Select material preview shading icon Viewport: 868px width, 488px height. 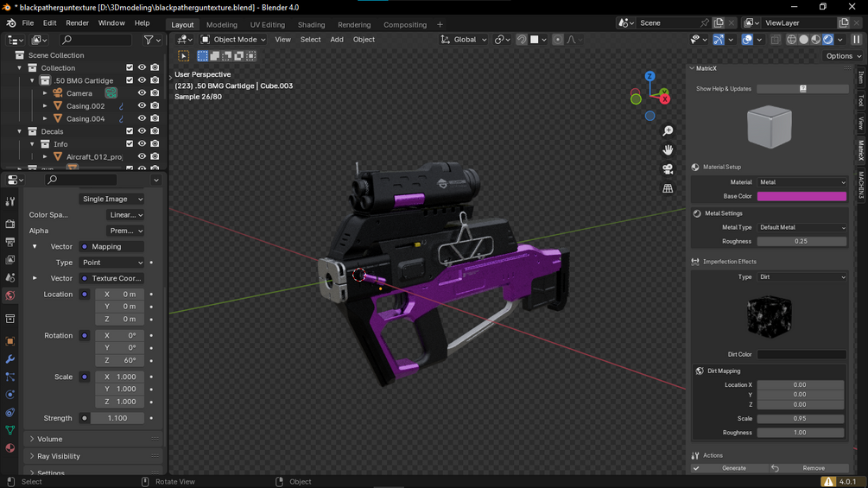coord(816,39)
